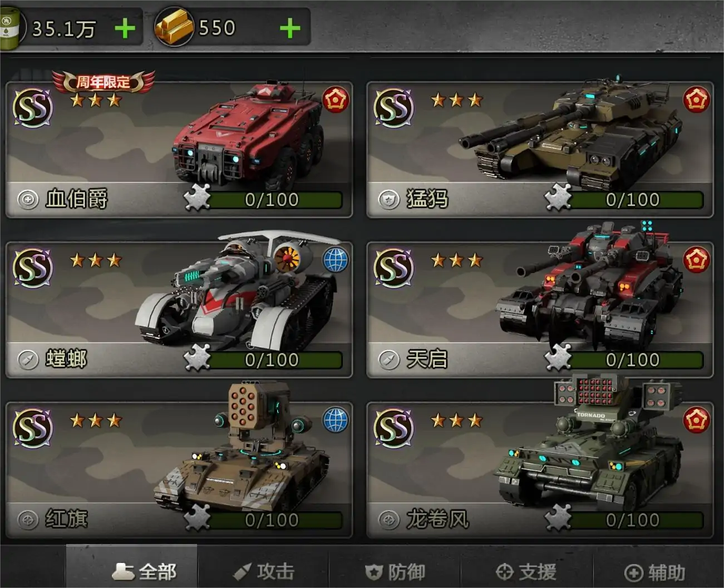Click the SS rank emblem on 猛犸 card

click(x=394, y=107)
